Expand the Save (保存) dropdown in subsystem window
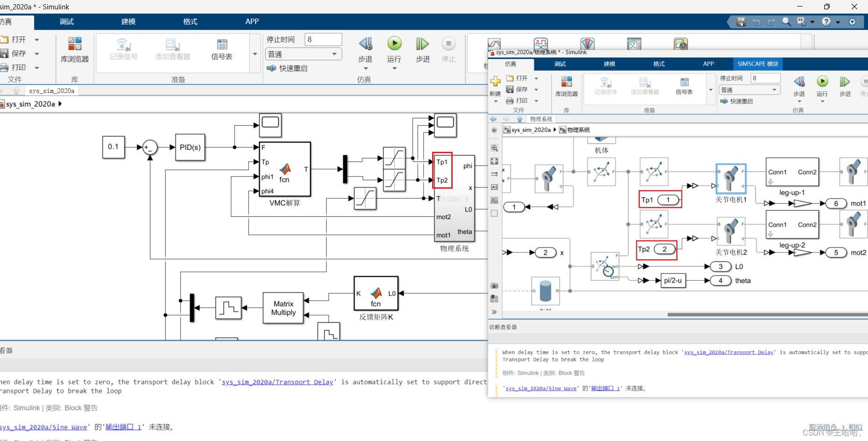The height and width of the screenshot is (441, 868). [x=536, y=90]
